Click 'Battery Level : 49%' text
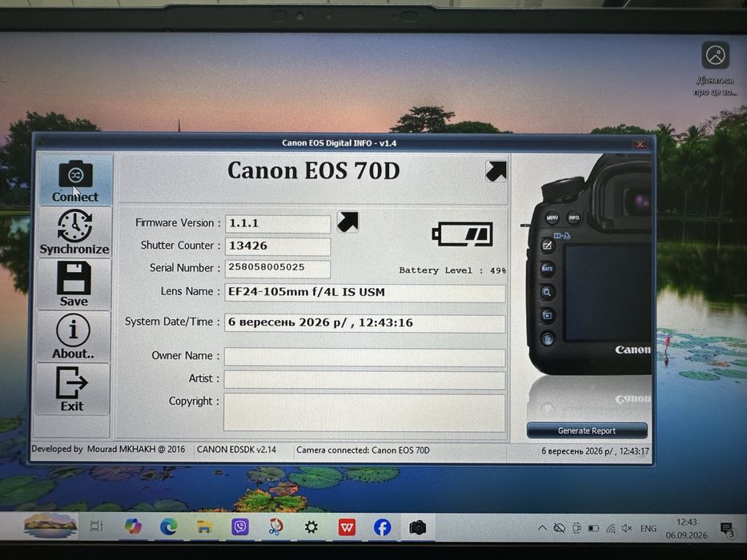Screen dimensions: 747x560 (452, 270)
